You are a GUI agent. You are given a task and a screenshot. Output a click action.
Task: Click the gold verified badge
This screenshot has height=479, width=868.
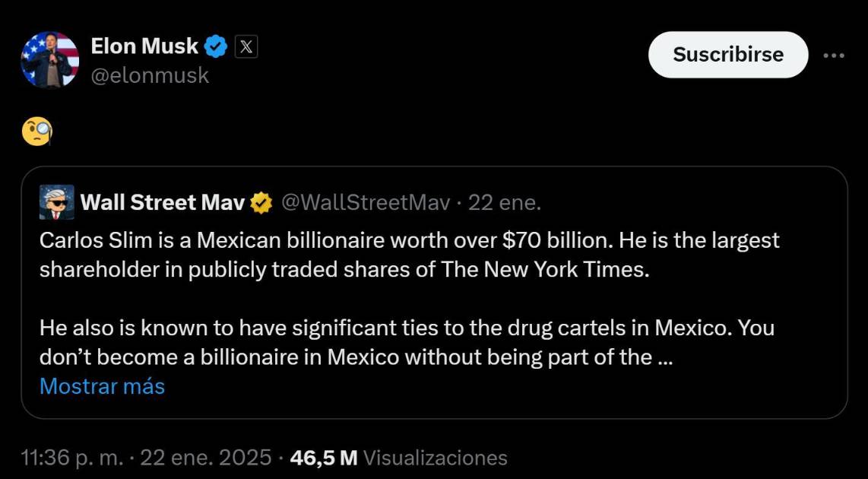pyautogui.click(x=261, y=203)
